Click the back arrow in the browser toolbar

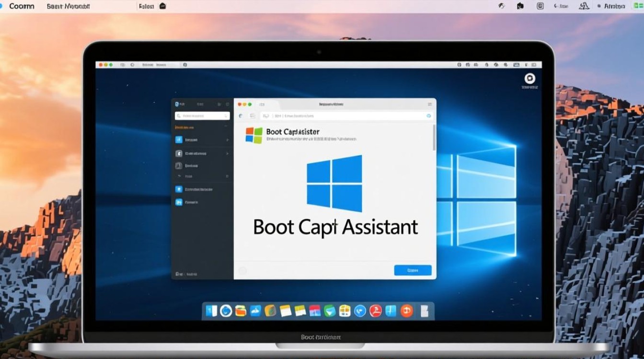(240, 115)
